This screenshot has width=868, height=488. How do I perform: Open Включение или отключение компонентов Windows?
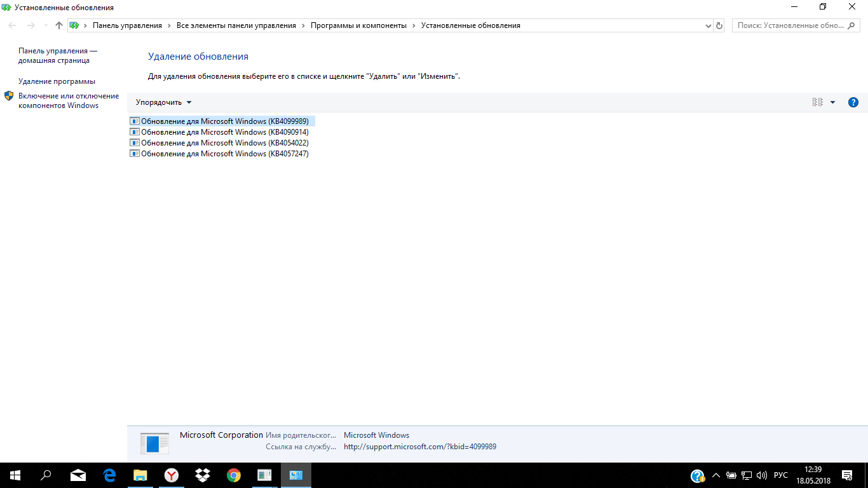point(68,100)
